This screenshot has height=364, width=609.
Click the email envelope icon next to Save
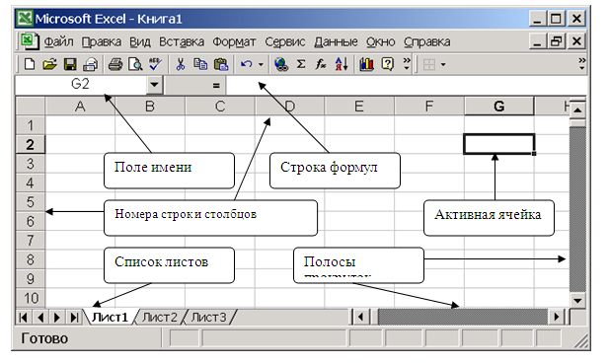point(91,64)
